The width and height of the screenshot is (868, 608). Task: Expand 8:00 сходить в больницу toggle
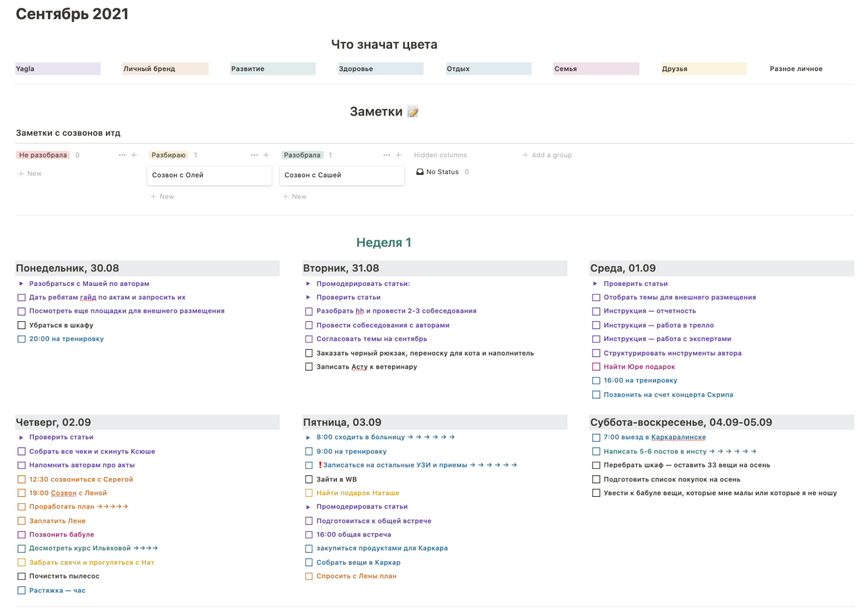pyautogui.click(x=308, y=437)
